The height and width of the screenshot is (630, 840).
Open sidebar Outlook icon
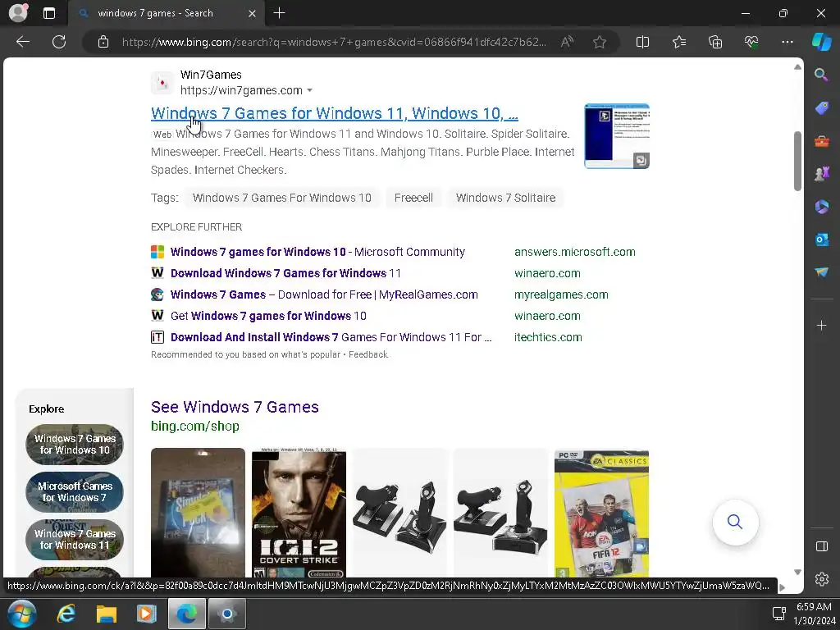tap(821, 240)
